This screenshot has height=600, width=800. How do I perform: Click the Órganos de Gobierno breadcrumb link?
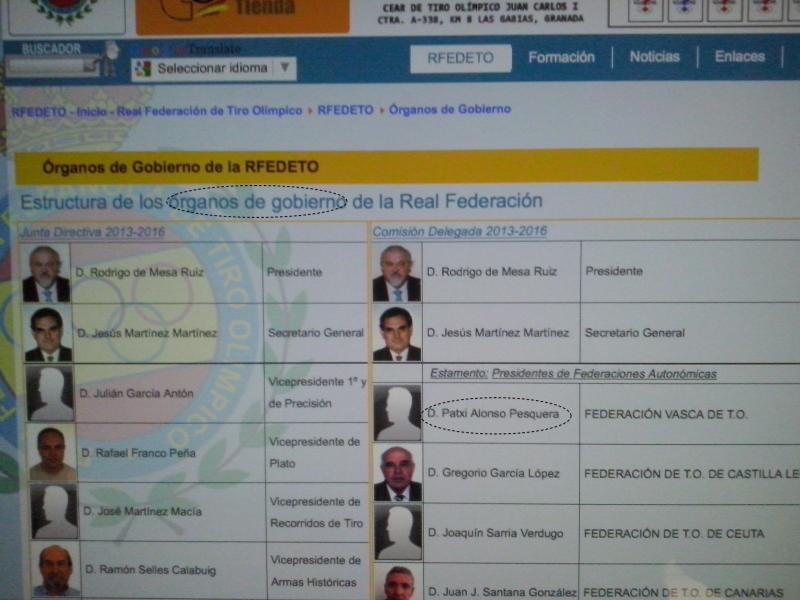pyautogui.click(x=450, y=110)
